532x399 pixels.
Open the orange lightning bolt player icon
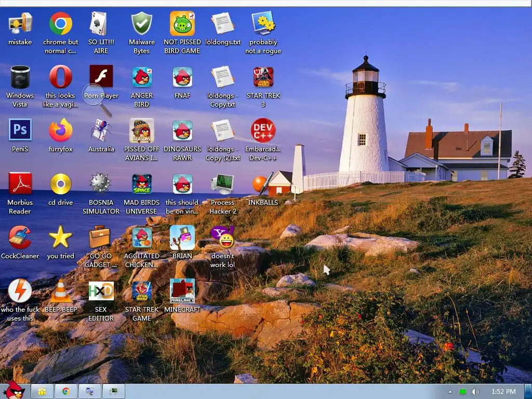pyautogui.click(x=20, y=291)
